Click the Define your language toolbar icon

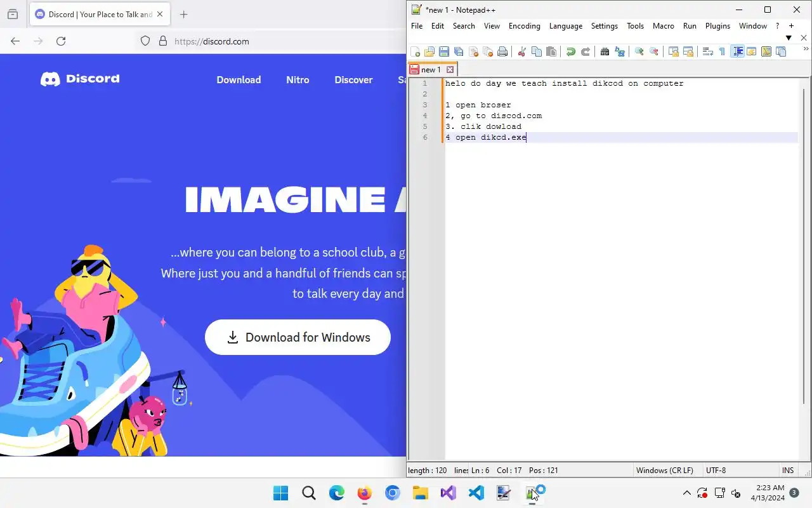(x=752, y=52)
